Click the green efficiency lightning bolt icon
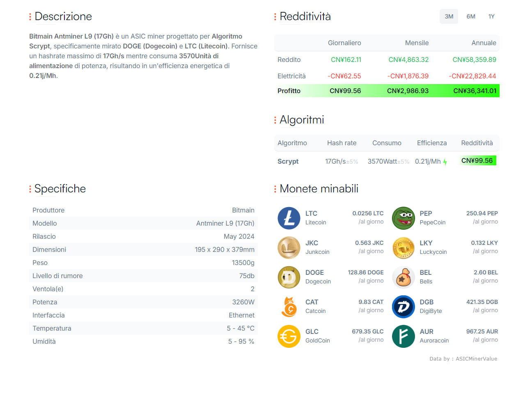 pyautogui.click(x=445, y=162)
